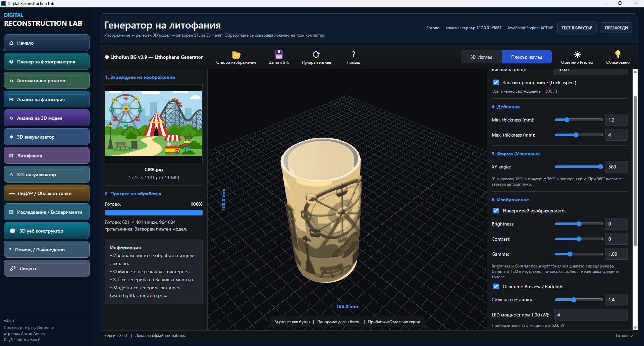Open STL визуализатор in the sidebar

(x=47, y=175)
